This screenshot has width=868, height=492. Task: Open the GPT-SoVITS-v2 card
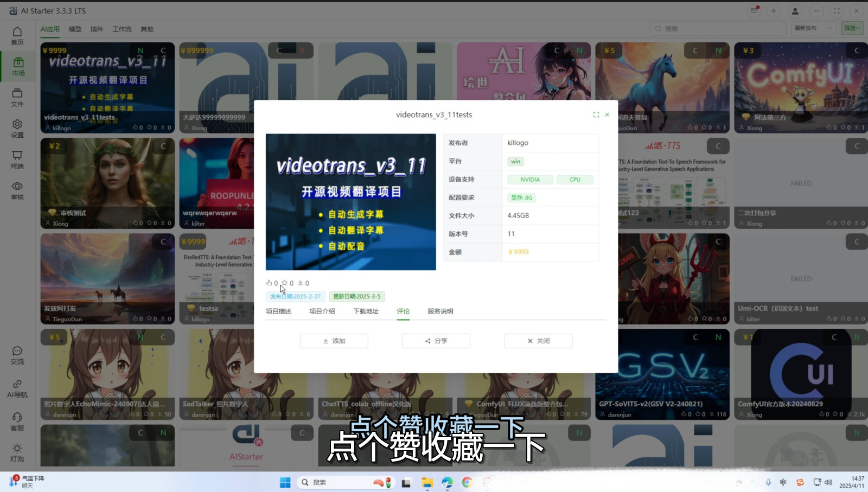point(662,374)
